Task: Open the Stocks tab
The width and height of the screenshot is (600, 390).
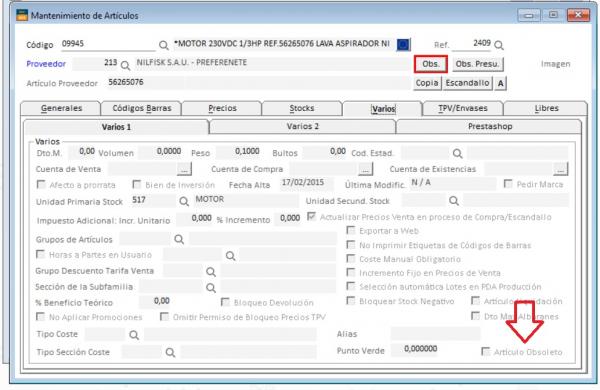Action: (302, 108)
